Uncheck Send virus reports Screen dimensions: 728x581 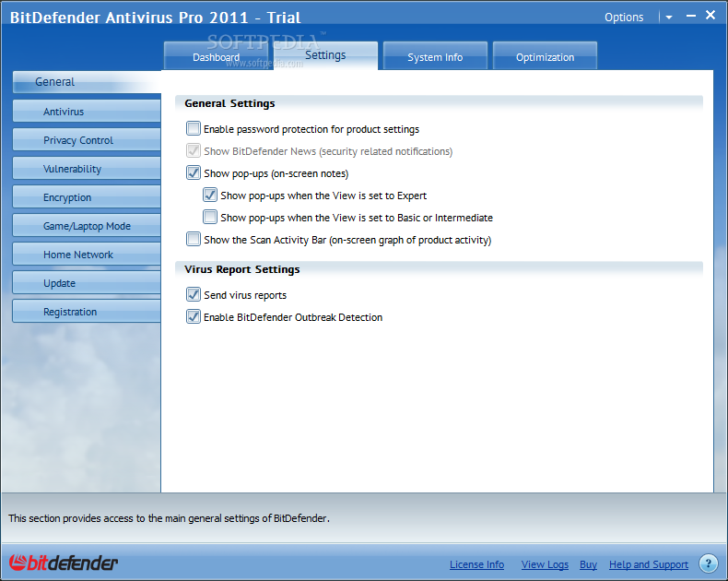click(x=194, y=294)
